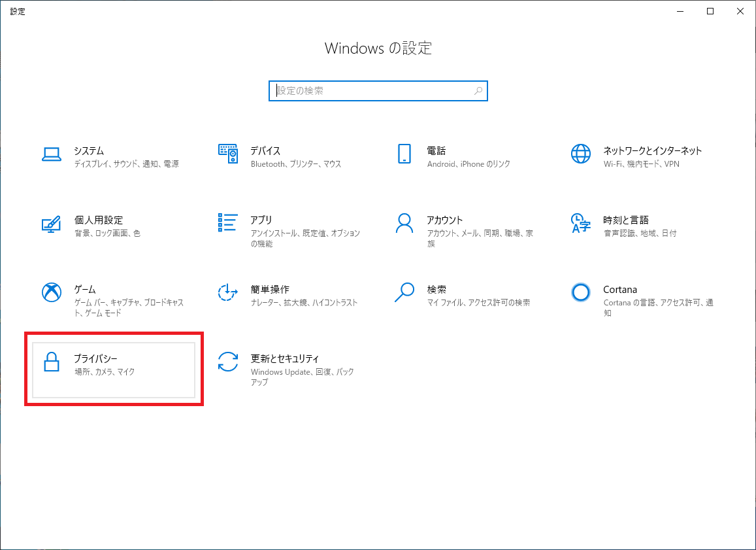Image resolution: width=756 pixels, height=550 pixels.
Task: Click 'Windows Update、回復、バックアップ' description
Action: click(x=303, y=377)
